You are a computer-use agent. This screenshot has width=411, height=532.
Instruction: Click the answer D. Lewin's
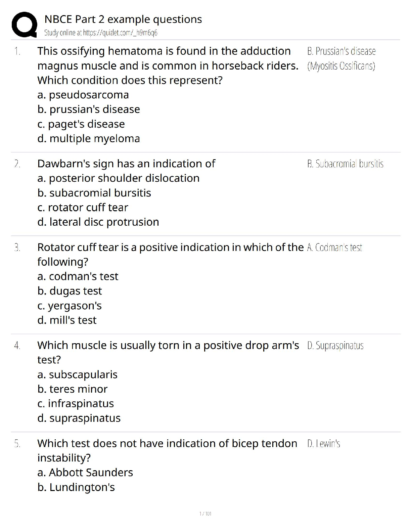324,444
